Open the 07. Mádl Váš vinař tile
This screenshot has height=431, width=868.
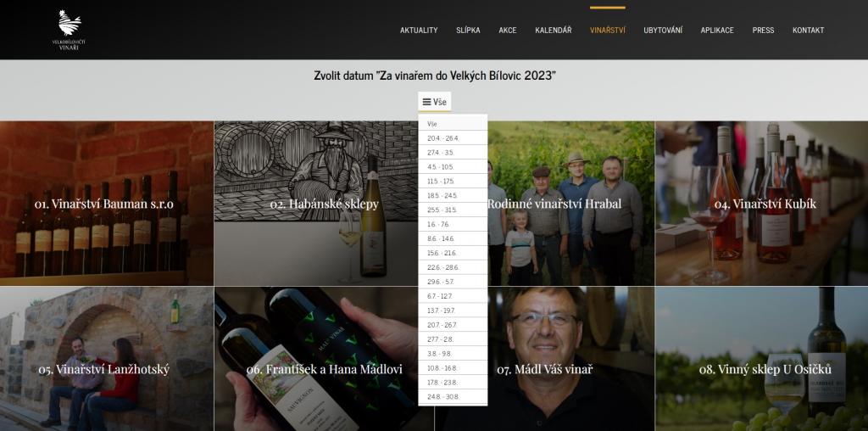click(545, 369)
